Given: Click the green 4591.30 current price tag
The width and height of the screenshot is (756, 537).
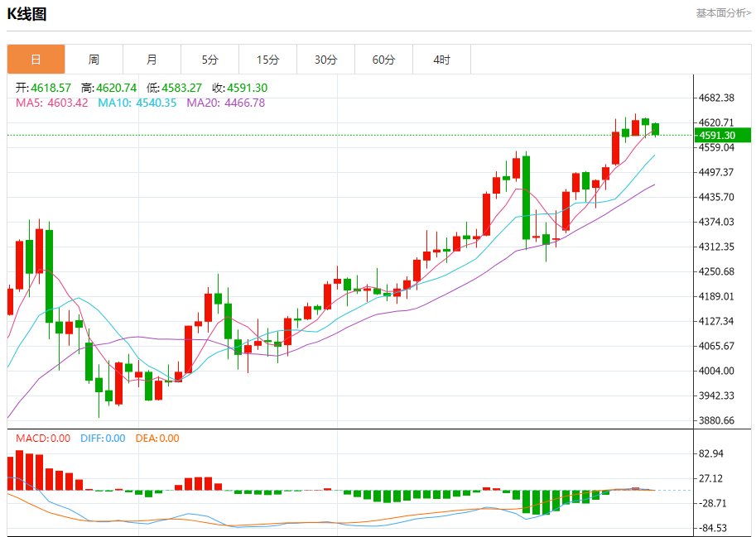Looking at the screenshot, I should tap(722, 135).
